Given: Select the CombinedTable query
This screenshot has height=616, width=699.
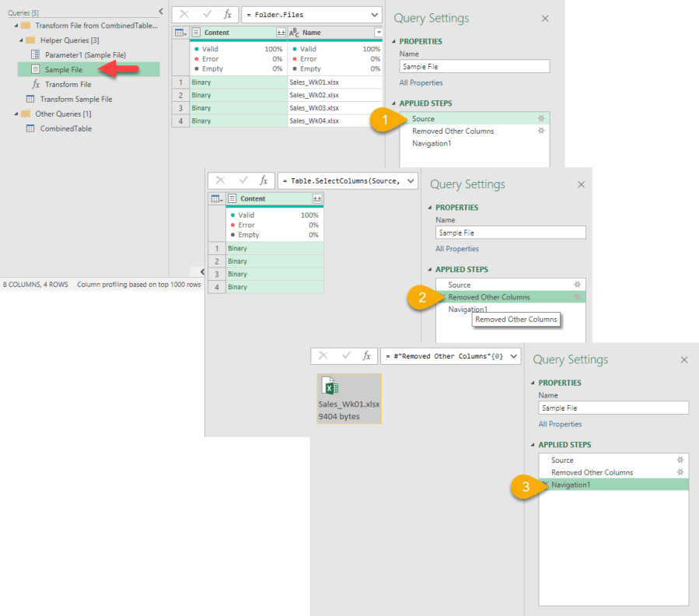Looking at the screenshot, I should pos(65,128).
